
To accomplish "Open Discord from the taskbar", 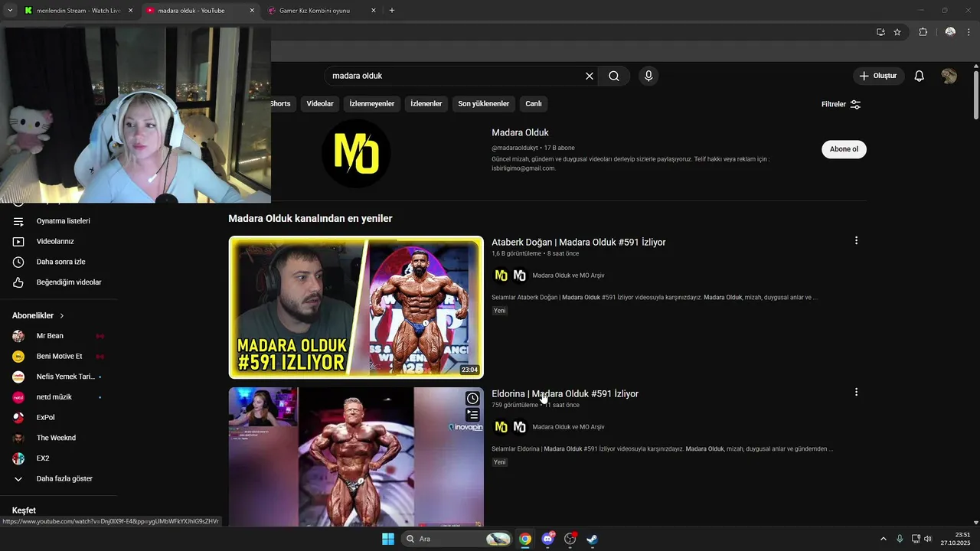I will pyautogui.click(x=548, y=539).
